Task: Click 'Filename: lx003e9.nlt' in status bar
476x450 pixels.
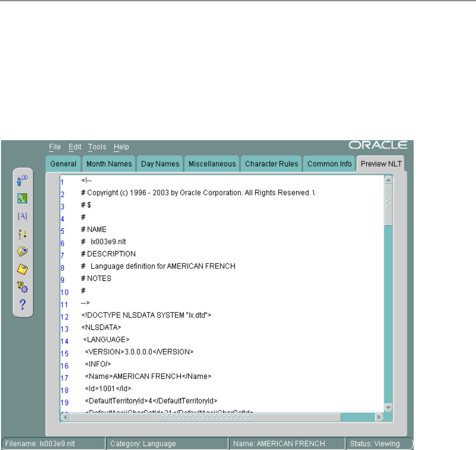Action: click(40, 444)
